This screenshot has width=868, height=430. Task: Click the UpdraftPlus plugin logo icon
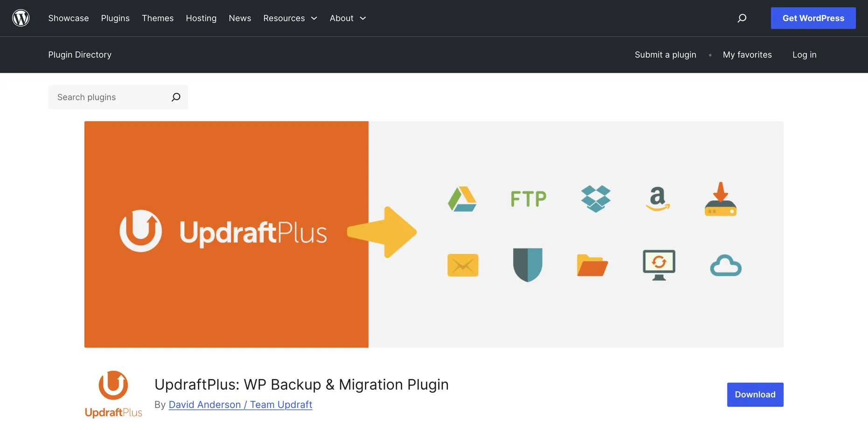[x=113, y=395]
